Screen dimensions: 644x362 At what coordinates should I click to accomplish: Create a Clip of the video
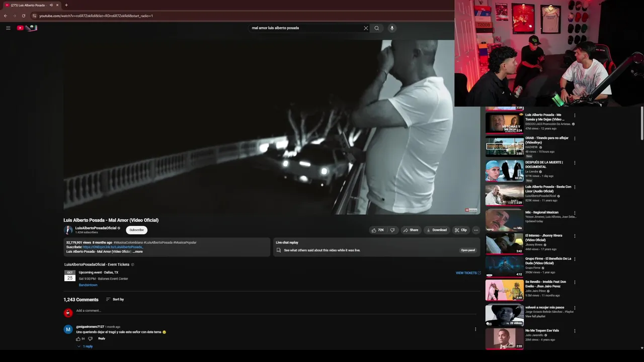click(460, 230)
